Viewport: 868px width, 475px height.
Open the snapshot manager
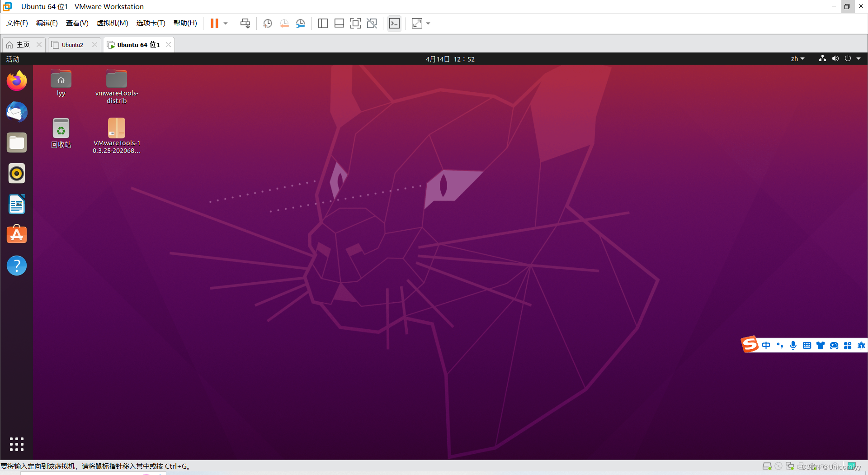[300, 23]
